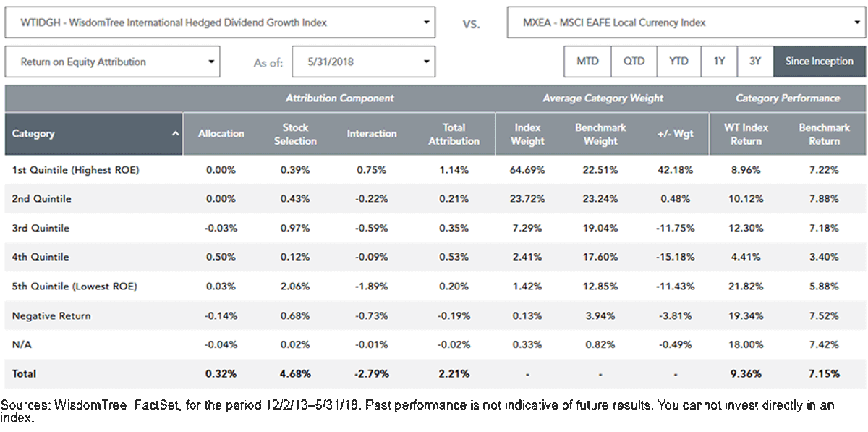
Task: Sort by the Allocation column header
Action: tap(221, 134)
